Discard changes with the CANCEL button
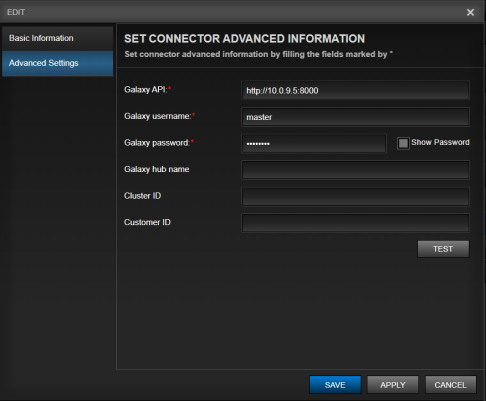486x401 pixels. point(450,385)
